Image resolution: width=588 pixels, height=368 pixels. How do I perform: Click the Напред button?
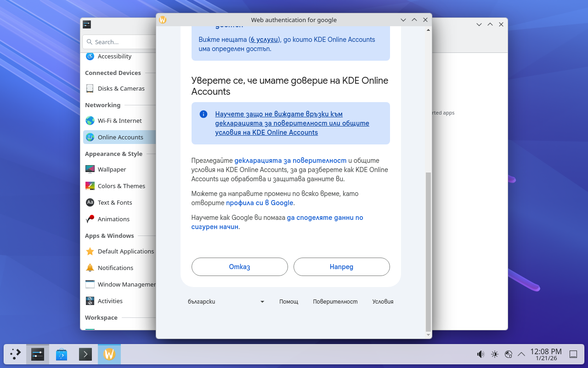pos(341,267)
